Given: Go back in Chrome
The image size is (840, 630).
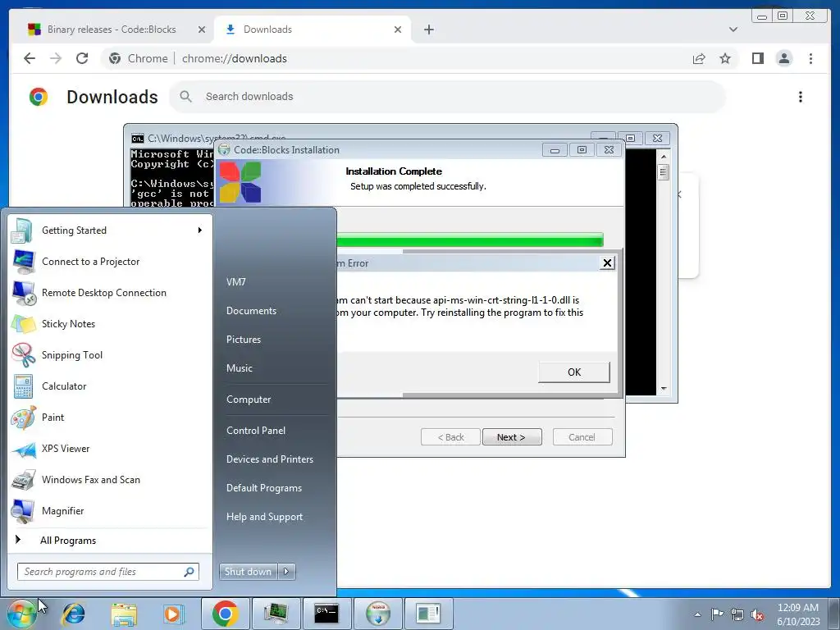Looking at the screenshot, I should click(30, 58).
